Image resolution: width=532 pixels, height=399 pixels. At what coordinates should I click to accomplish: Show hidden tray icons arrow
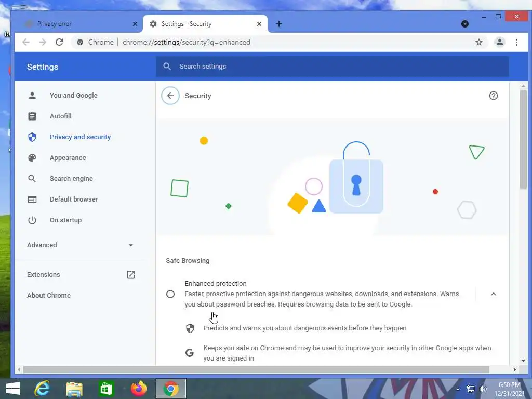458,389
